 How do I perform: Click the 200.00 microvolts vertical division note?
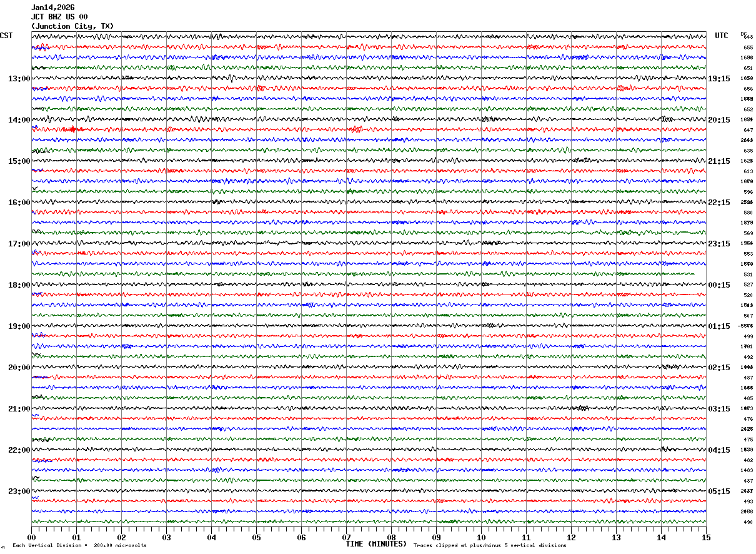point(79,546)
